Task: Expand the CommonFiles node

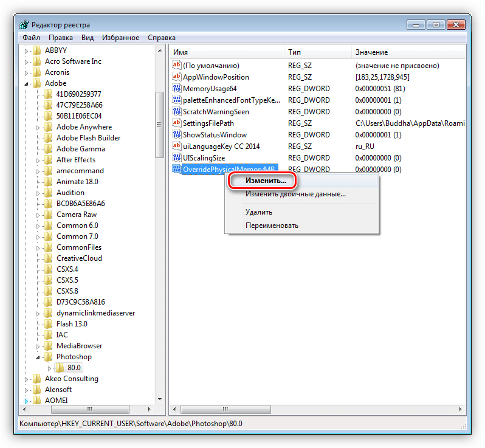Action: 38,248
